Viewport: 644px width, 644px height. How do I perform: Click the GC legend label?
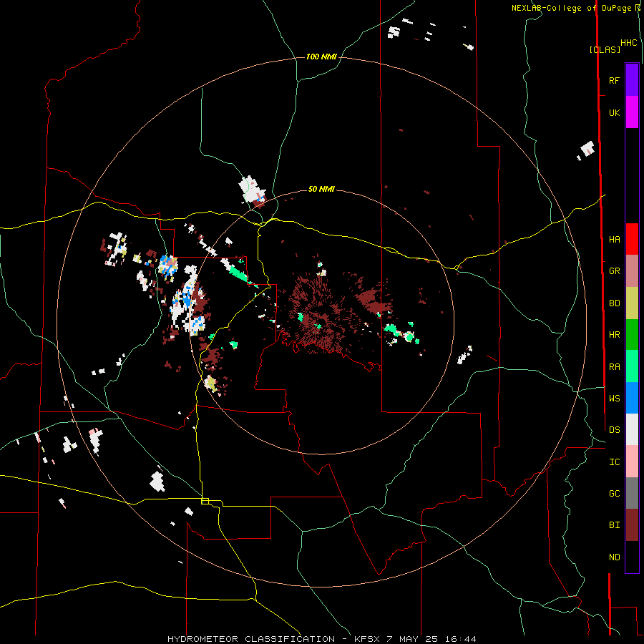(614, 493)
